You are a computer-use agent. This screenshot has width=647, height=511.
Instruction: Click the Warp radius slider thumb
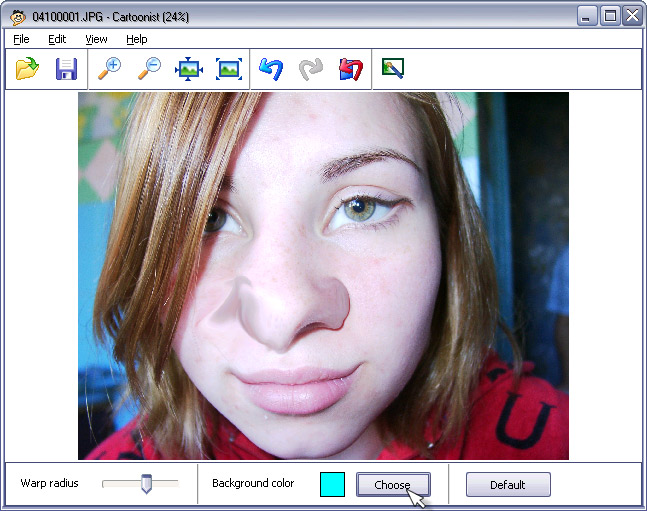[x=146, y=483]
